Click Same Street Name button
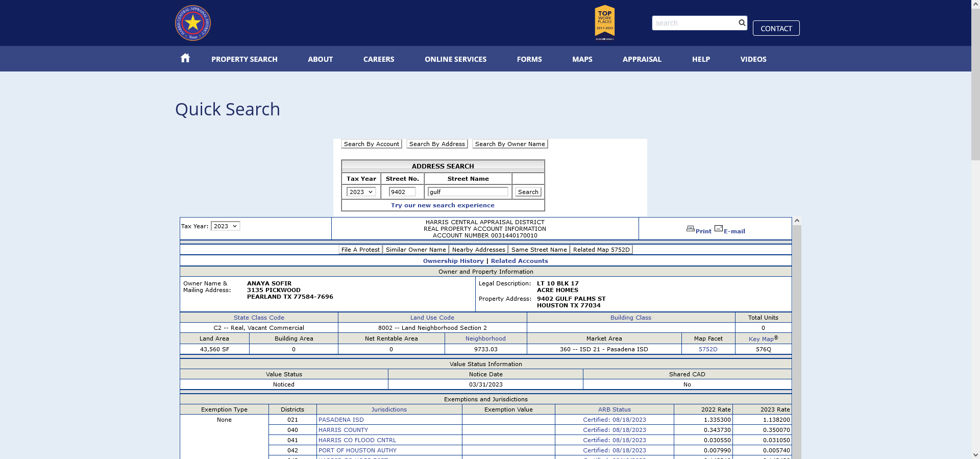 coord(539,250)
